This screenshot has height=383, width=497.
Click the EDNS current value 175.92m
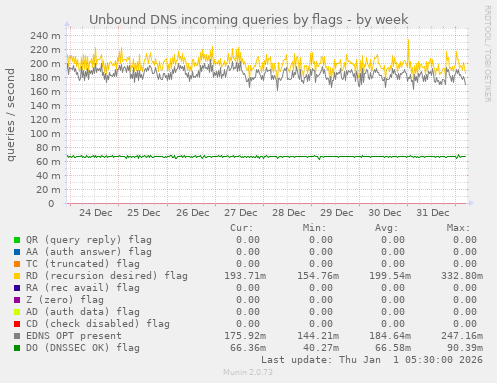[245, 336]
